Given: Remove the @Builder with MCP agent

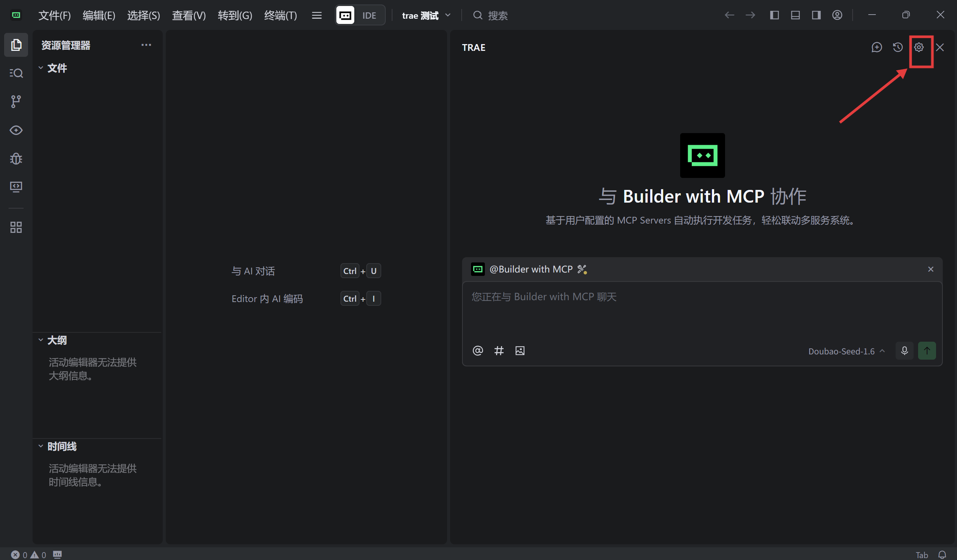Looking at the screenshot, I should pos(930,269).
